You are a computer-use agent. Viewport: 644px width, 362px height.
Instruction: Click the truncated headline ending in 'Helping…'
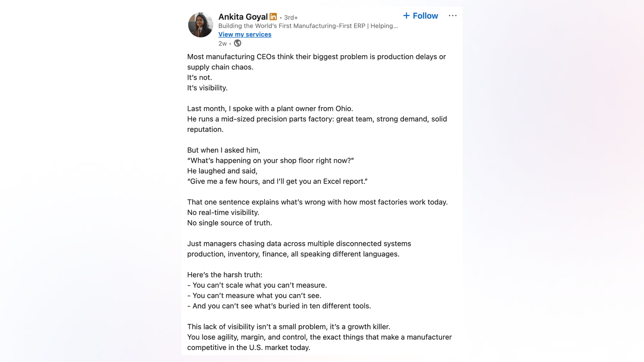click(308, 26)
